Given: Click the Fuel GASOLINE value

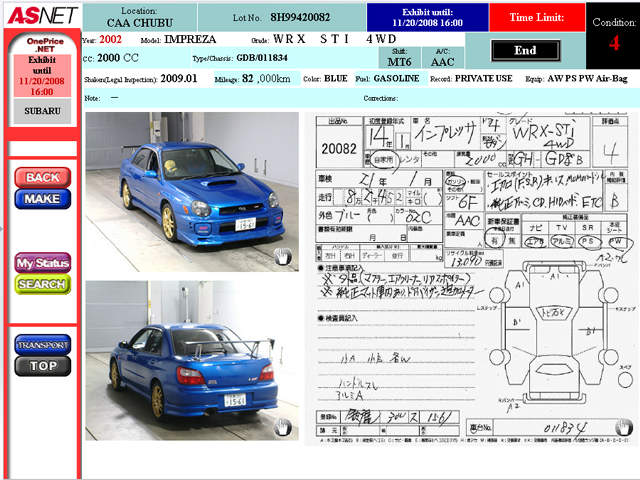Looking at the screenshot, I should (x=396, y=78).
